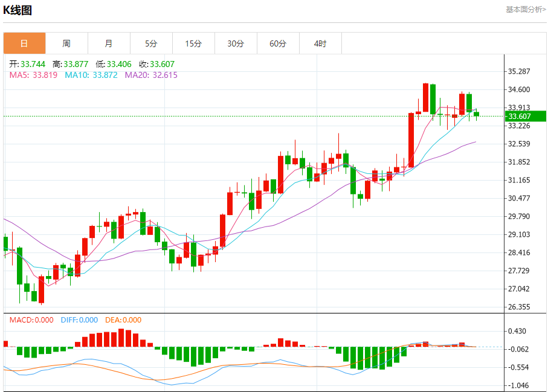This screenshot has width=548, height=392.
Task: Open the 基本面分析 link
Action: pos(526,10)
